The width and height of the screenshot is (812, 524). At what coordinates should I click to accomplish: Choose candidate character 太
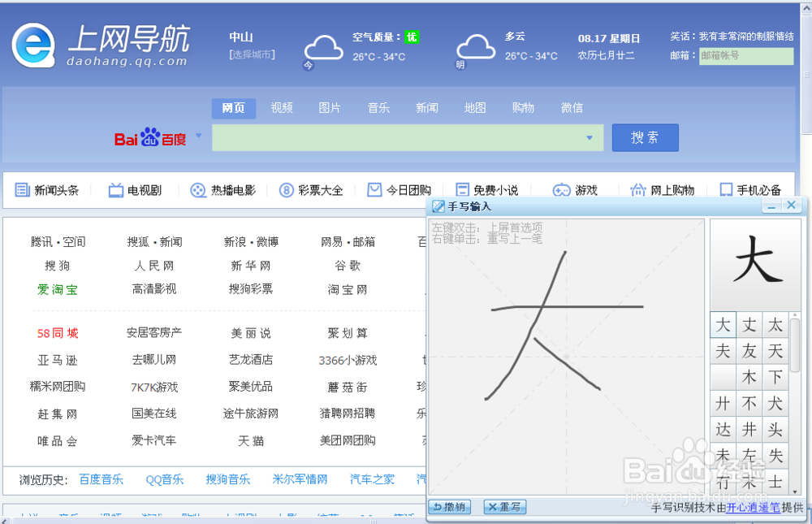click(775, 326)
